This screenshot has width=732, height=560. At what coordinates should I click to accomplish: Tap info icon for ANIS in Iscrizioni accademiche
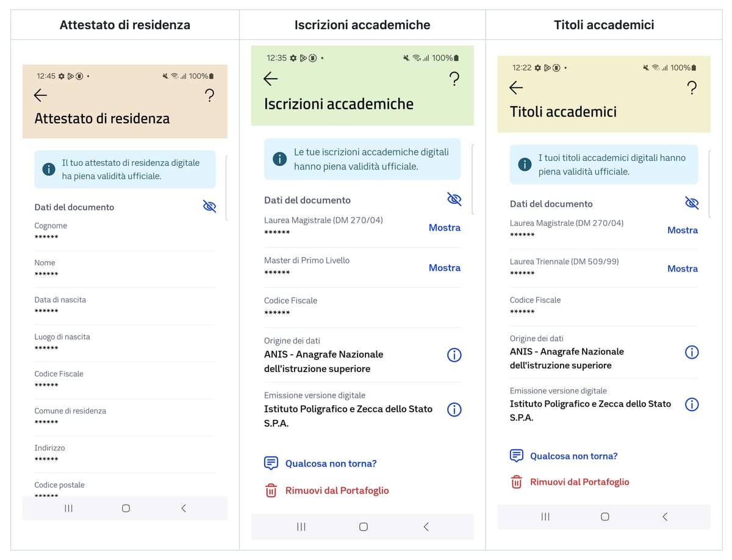[x=454, y=355]
